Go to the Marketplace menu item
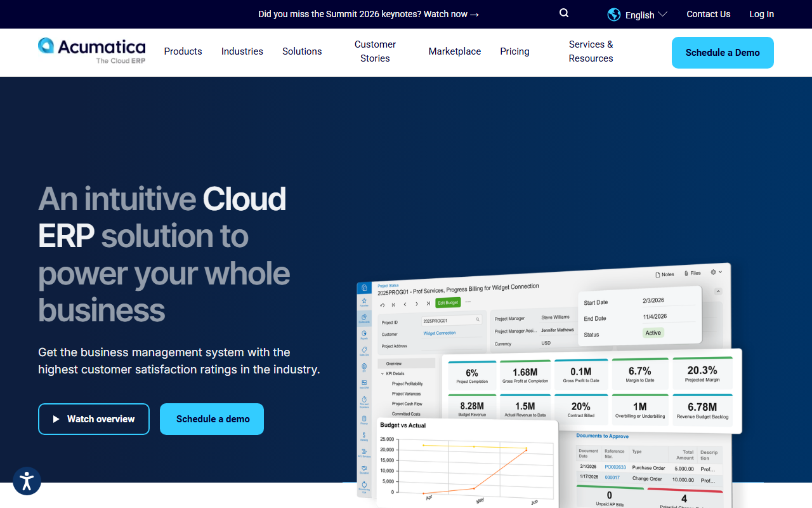The height and width of the screenshot is (508, 812). point(455,51)
